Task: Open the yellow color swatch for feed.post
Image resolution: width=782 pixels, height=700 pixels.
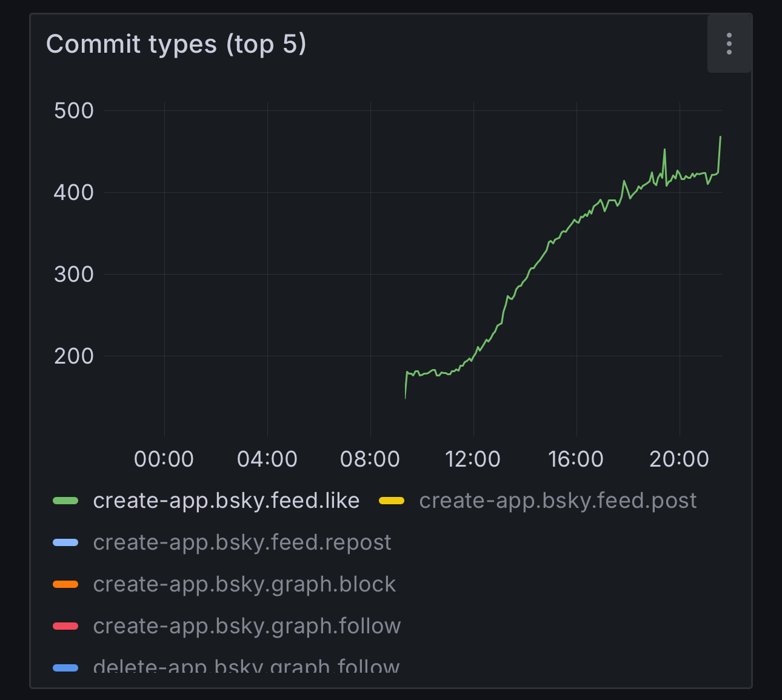Action: [x=392, y=501]
